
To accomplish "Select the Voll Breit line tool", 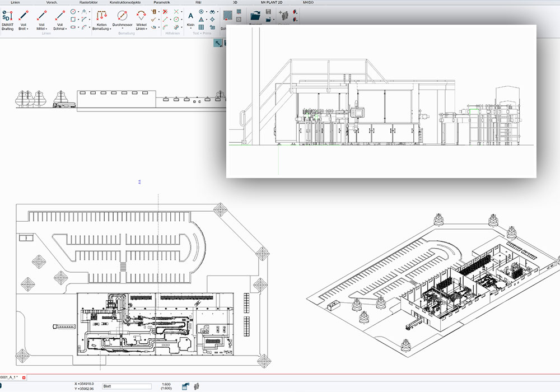I will (x=23, y=20).
